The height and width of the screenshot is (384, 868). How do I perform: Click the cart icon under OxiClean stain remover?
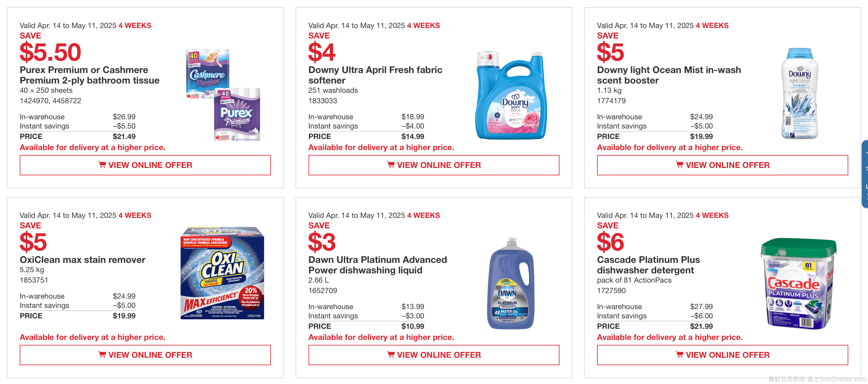coord(102,354)
